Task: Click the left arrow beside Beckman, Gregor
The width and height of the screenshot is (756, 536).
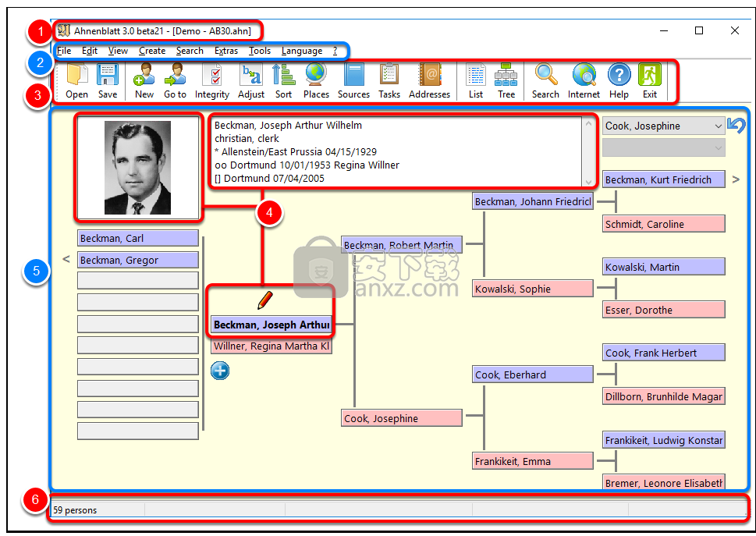Action: click(66, 259)
